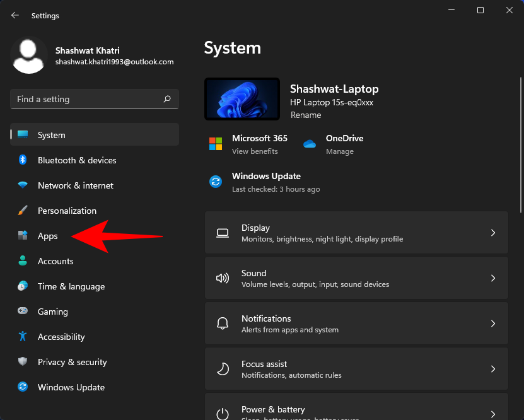
Task: Click the Display monitor icon
Action: coord(223,233)
